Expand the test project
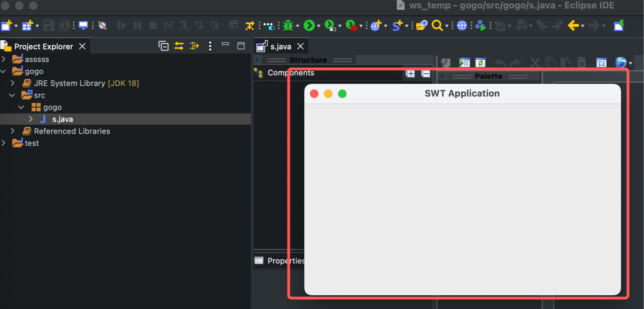The height and width of the screenshot is (309, 644). 4,143
